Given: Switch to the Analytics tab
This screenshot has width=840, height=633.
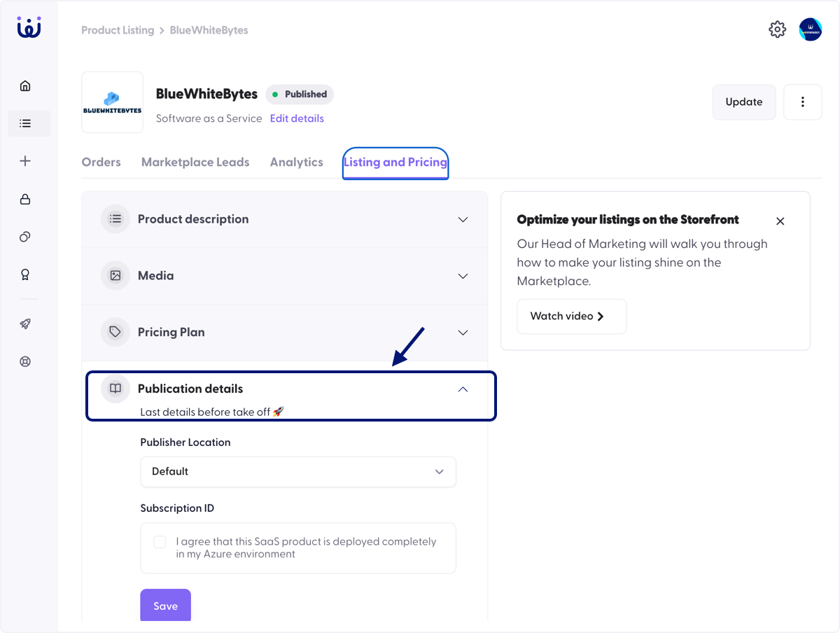Looking at the screenshot, I should (x=297, y=162).
